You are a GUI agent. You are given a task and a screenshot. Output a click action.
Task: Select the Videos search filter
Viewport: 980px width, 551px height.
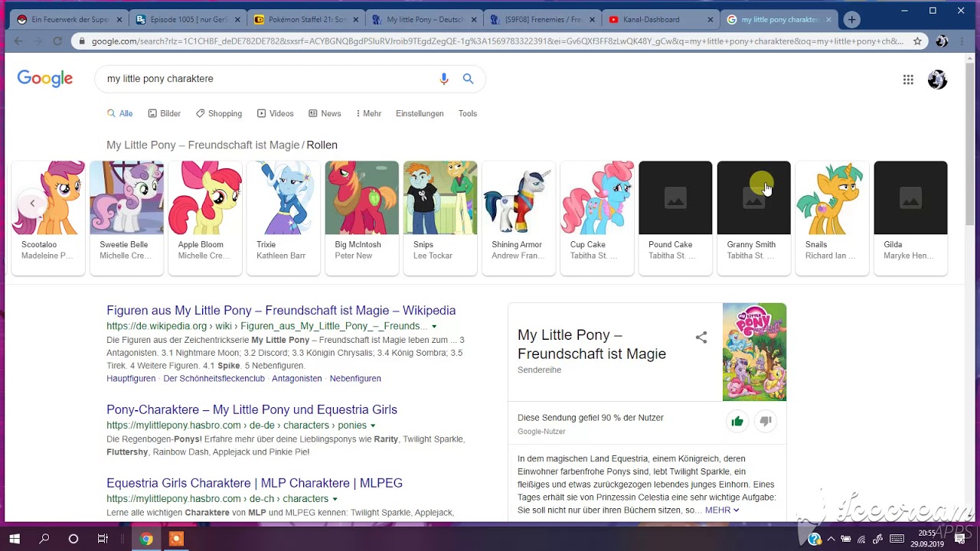coord(276,113)
